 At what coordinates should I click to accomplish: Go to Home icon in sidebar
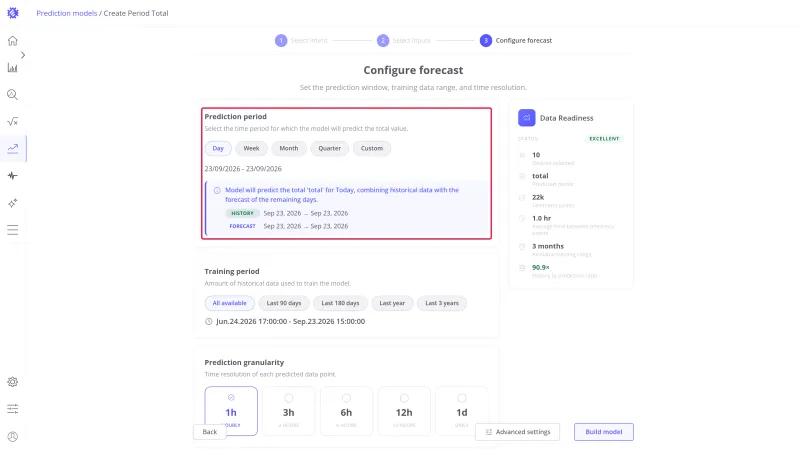(x=13, y=41)
